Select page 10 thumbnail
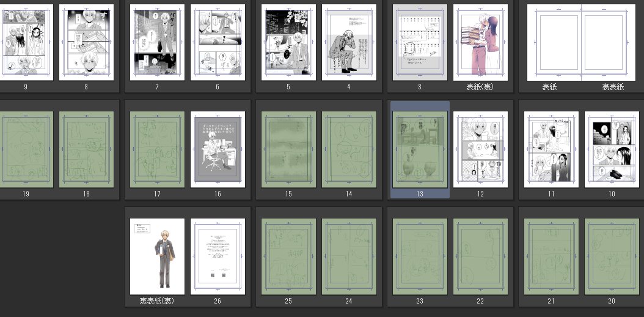The height and width of the screenshot is (317, 644). coord(612,150)
